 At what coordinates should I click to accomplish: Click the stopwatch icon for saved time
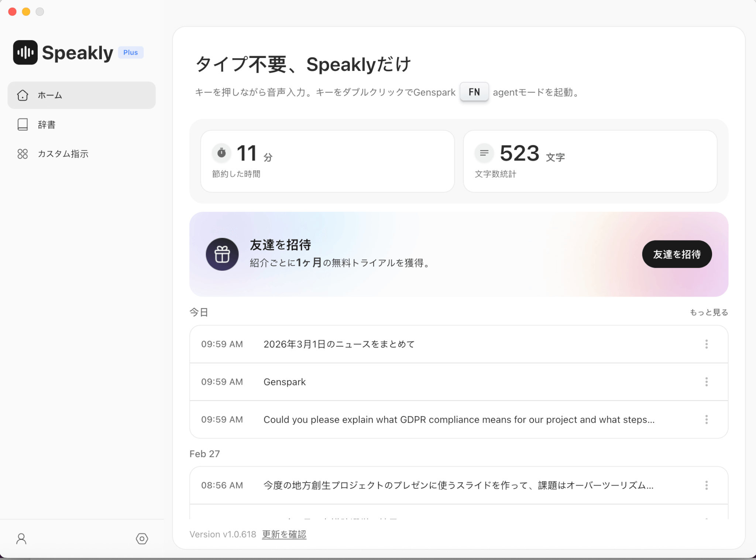point(221,153)
